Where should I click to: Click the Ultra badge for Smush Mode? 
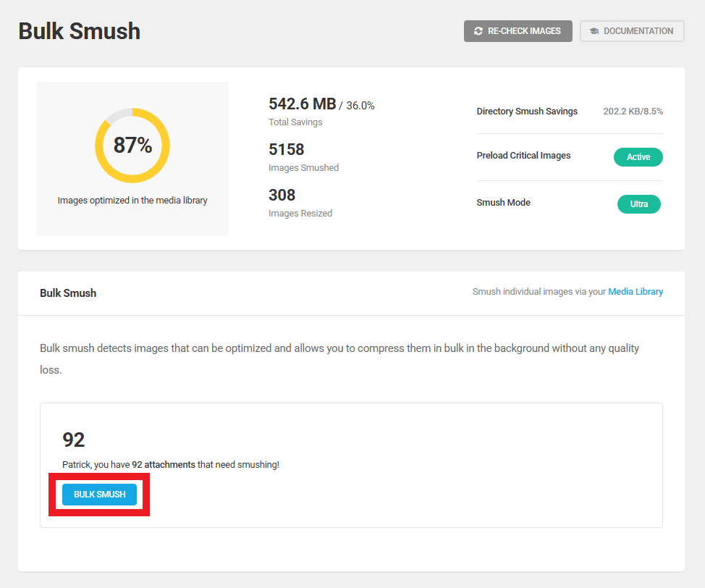click(x=638, y=204)
